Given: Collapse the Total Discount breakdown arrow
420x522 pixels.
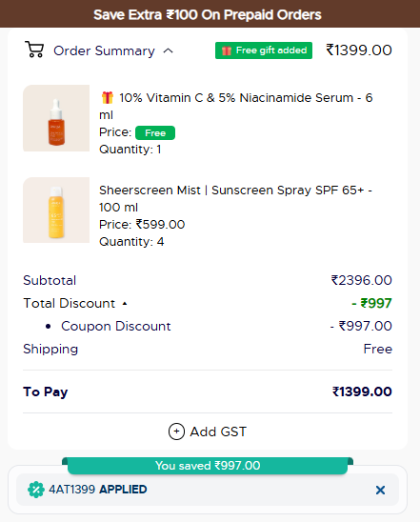Looking at the screenshot, I should (x=125, y=303).
